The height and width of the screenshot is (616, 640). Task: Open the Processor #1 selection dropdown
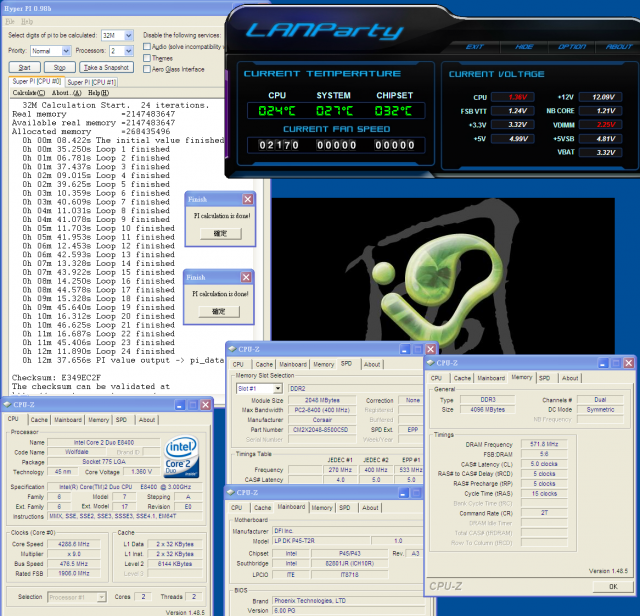coord(77,597)
